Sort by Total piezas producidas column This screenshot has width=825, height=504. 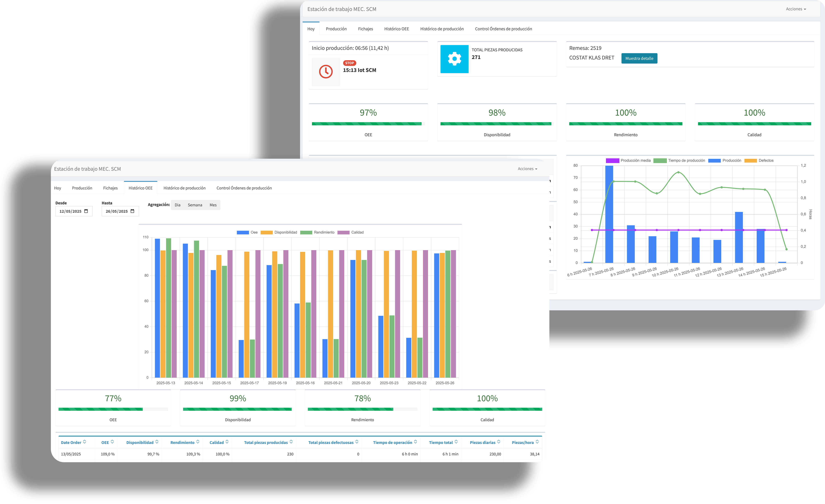click(x=291, y=442)
